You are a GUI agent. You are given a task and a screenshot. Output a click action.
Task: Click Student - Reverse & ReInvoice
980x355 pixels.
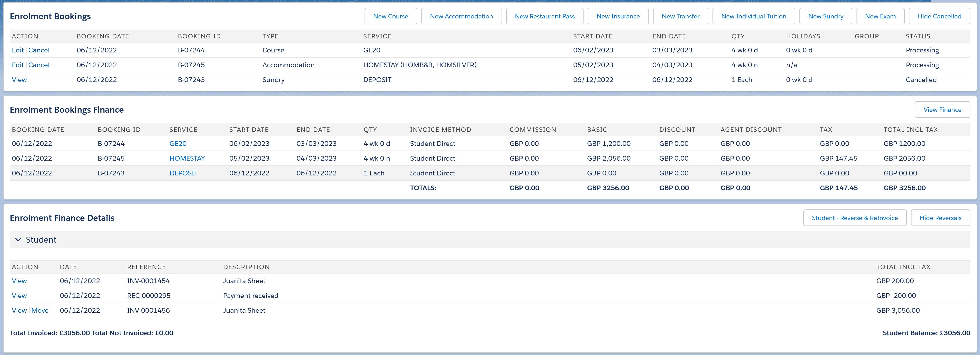point(854,218)
